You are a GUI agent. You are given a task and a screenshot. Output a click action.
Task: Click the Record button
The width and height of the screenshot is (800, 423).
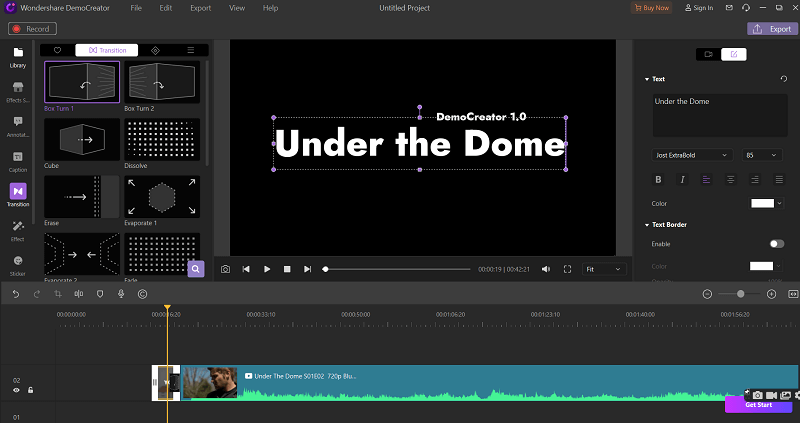pos(32,29)
